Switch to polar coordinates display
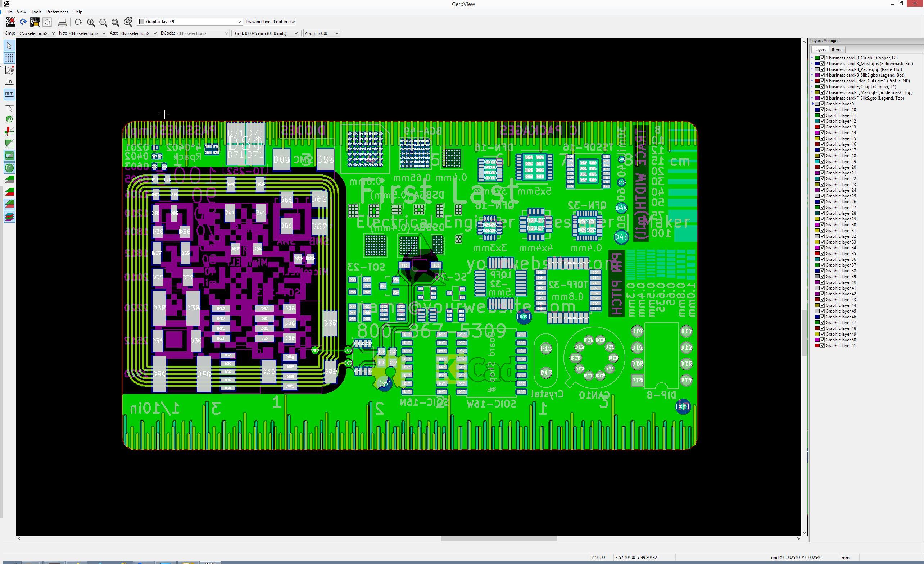 pos(9,70)
